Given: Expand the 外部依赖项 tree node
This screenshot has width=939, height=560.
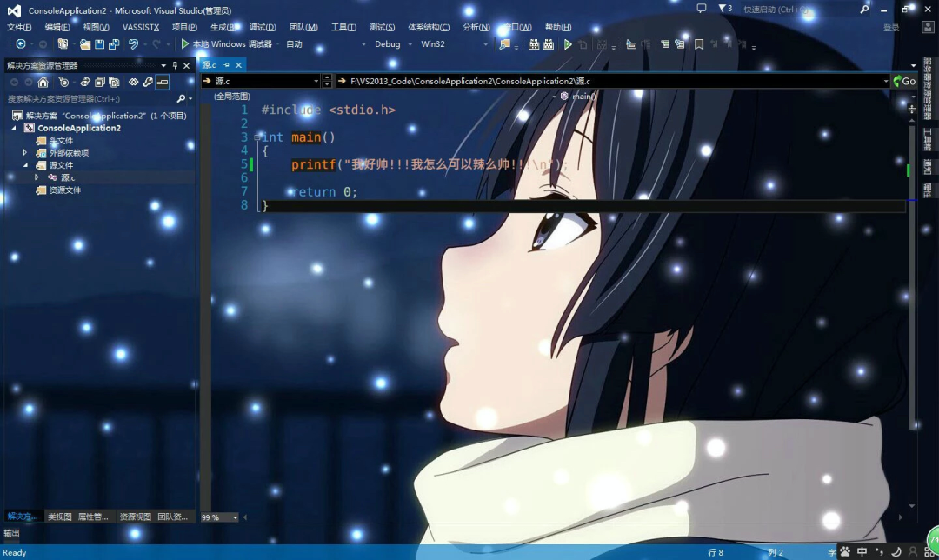Looking at the screenshot, I should coord(25,153).
